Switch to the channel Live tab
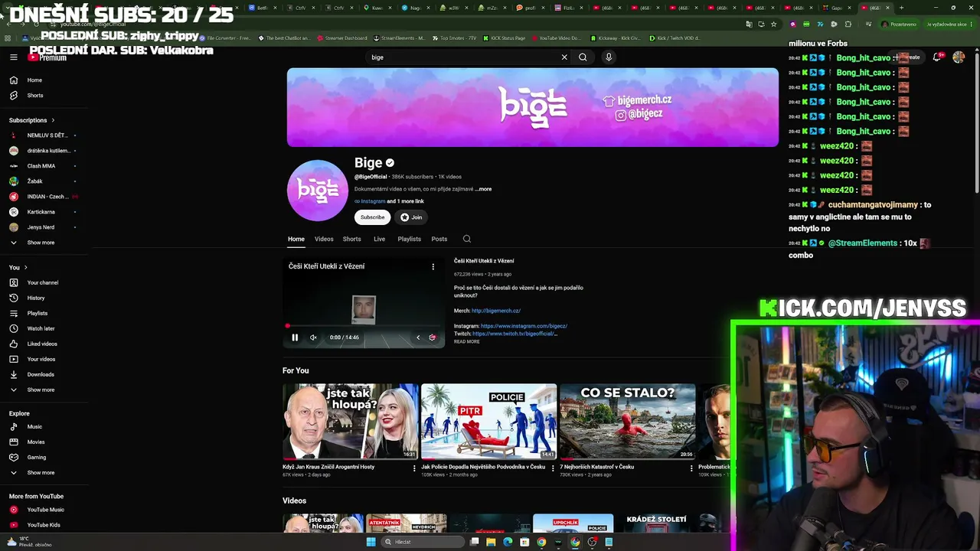The image size is (980, 551). click(379, 239)
